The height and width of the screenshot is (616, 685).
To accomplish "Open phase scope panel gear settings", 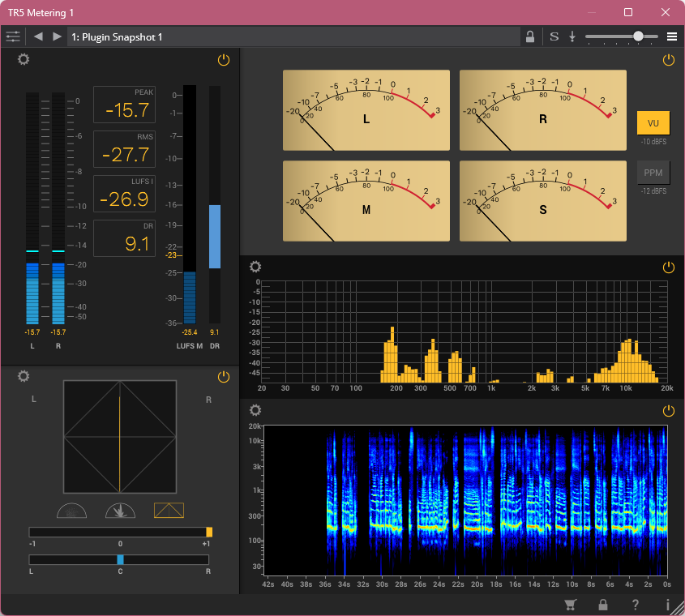I will pyautogui.click(x=24, y=376).
